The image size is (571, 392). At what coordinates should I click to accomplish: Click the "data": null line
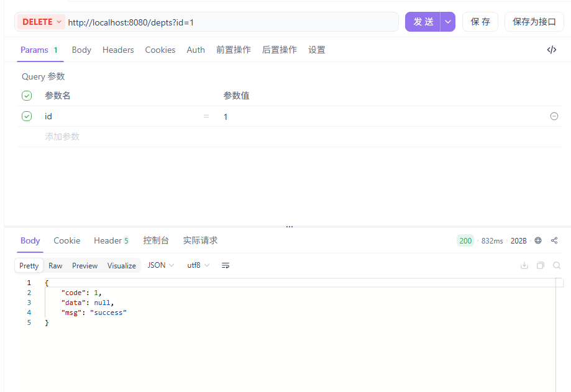(x=88, y=303)
